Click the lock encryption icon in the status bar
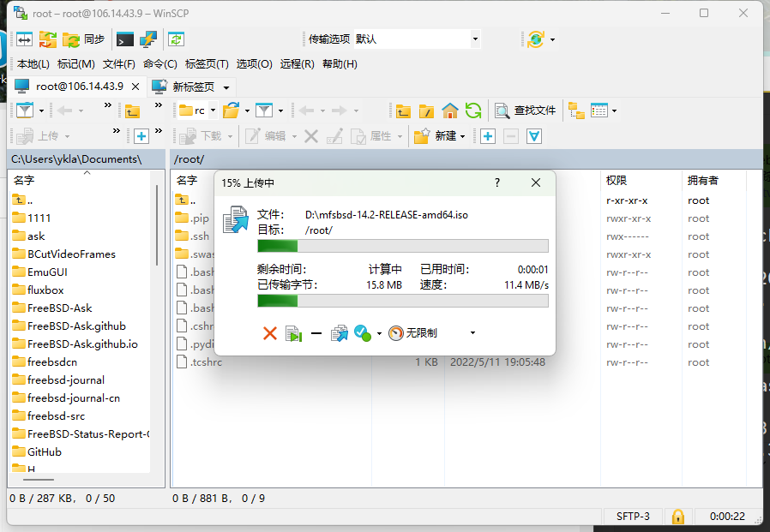This screenshot has height=532, width=770. pyautogui.click(x=677, y=517)
